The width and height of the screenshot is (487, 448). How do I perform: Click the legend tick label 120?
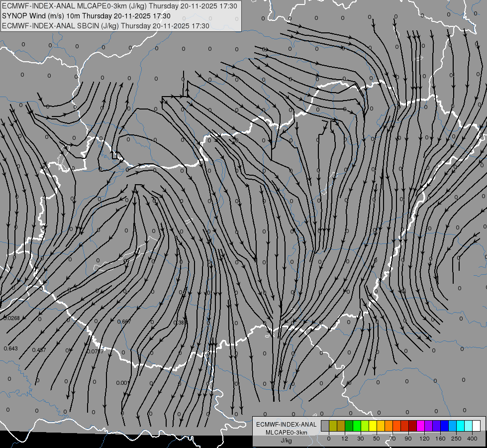coord(424,439)
